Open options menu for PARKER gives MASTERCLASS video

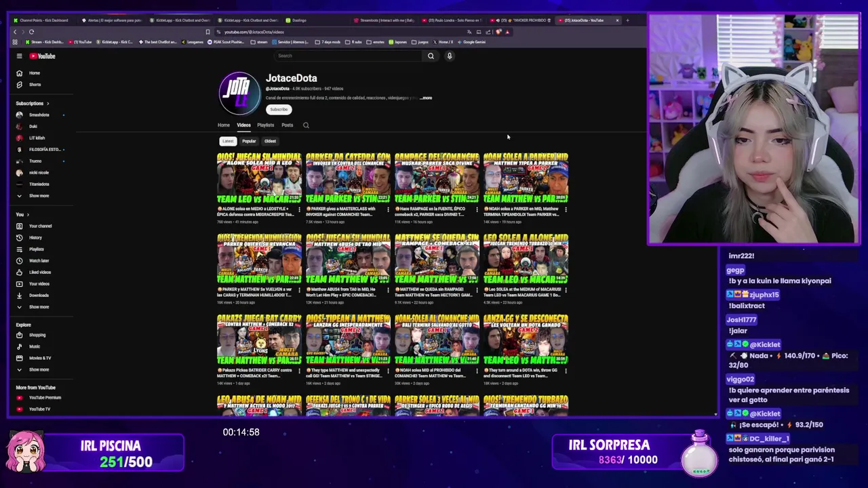coord(388,209)
